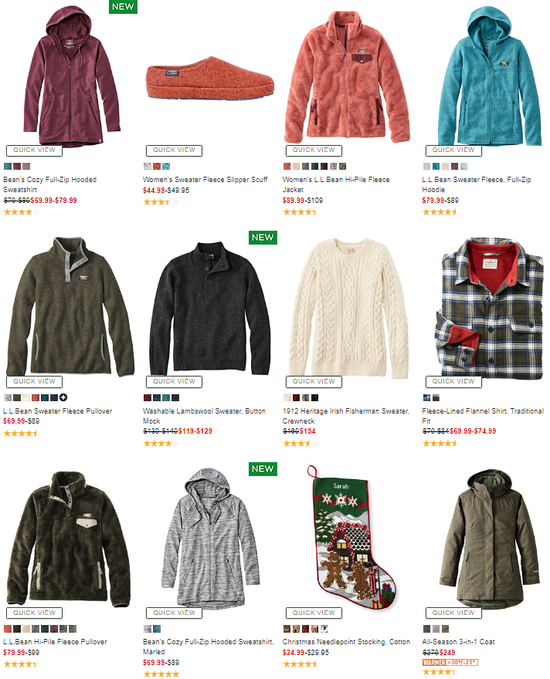
Task: View star ratings for the Marled Hooded Sweatshirt
Action: pos(161,674)
